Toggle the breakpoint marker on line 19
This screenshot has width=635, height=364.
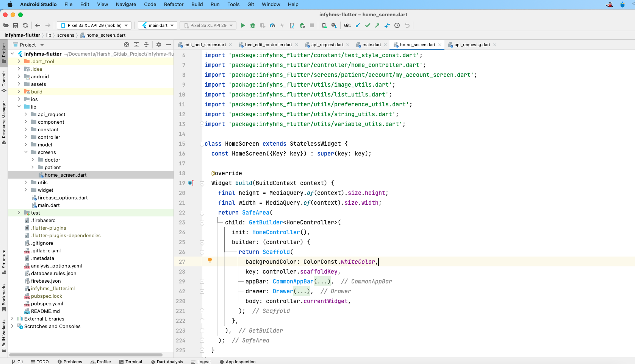[190, 183]
